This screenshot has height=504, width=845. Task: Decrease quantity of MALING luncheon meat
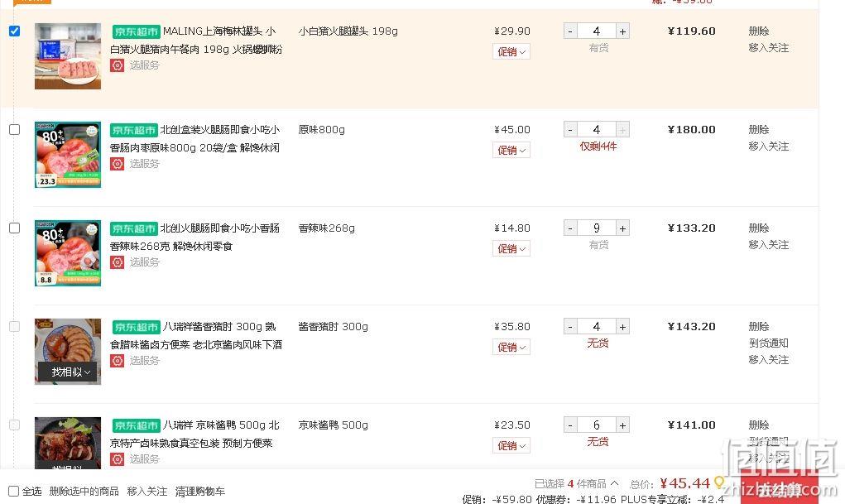(570, 31)
